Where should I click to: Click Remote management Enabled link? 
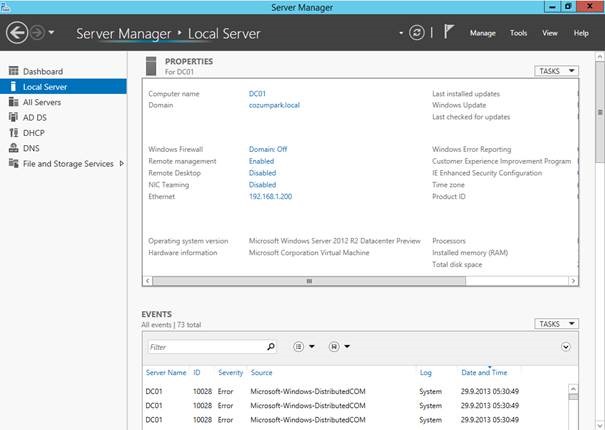[262, 161]
